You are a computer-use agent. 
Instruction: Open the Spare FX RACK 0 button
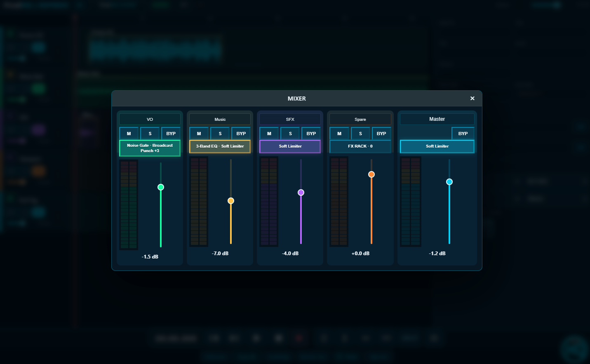[x=360, y=146]
